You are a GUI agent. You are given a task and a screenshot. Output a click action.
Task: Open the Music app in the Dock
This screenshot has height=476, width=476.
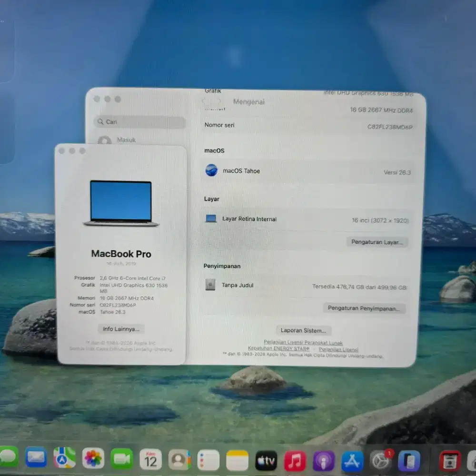294,461
